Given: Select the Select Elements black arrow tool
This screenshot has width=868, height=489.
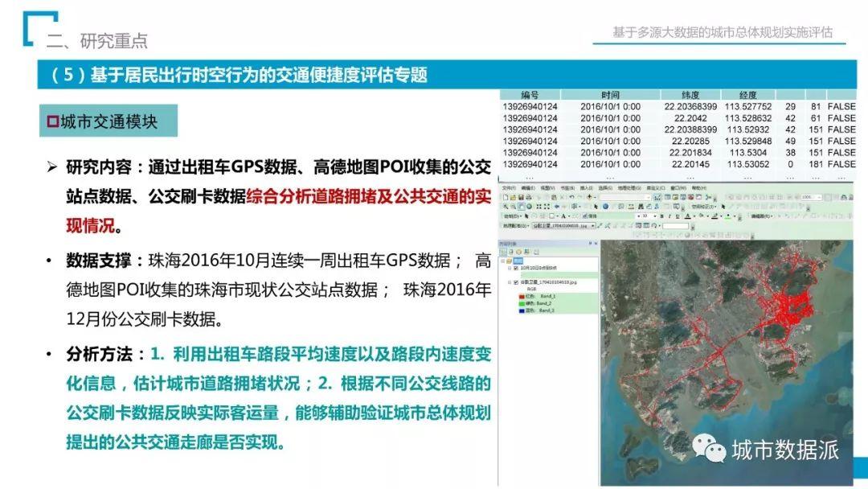Looking at the screenshot, I should pos(596,207).
